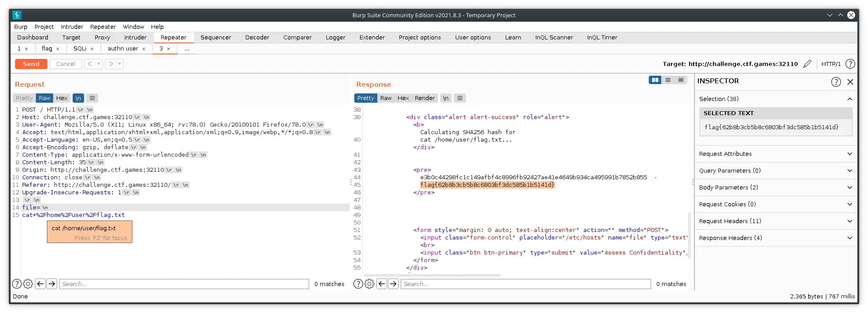Toggle response non-printable characters \n

tap(446, 98)
